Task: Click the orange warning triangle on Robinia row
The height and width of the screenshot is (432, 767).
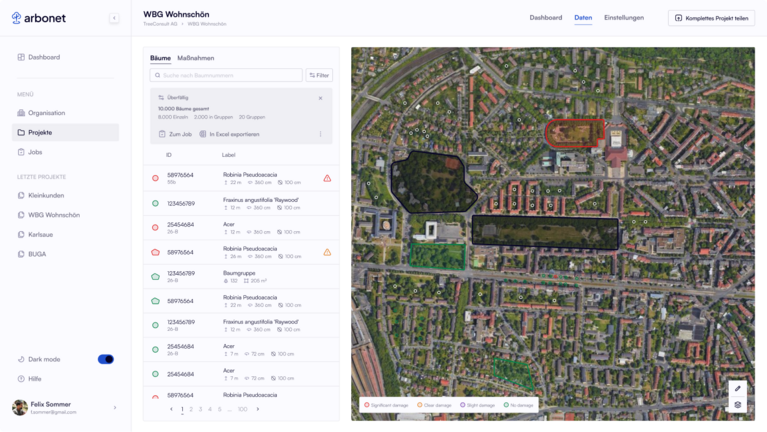Action: point(327,252)
